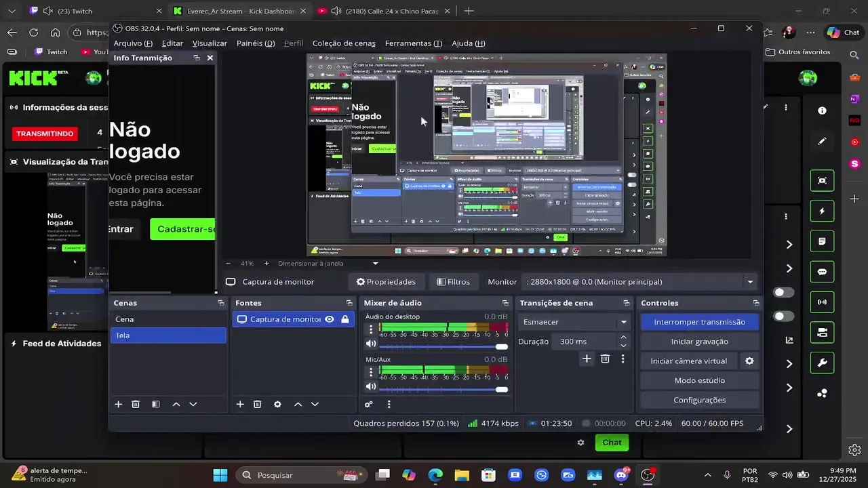
Task: Toggle lock on Captura de monitor source
Action: pyautogui.click(x=345, y=319)
